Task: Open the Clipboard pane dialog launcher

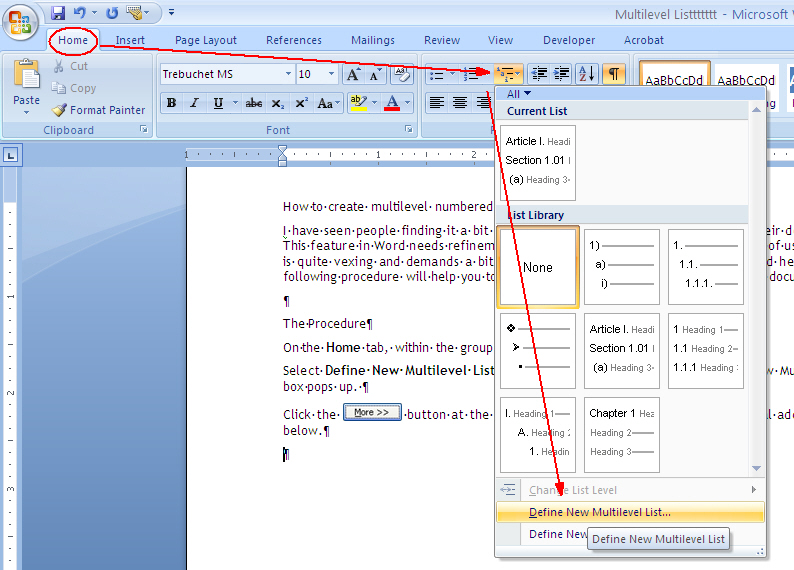Action: coord(144,130)
